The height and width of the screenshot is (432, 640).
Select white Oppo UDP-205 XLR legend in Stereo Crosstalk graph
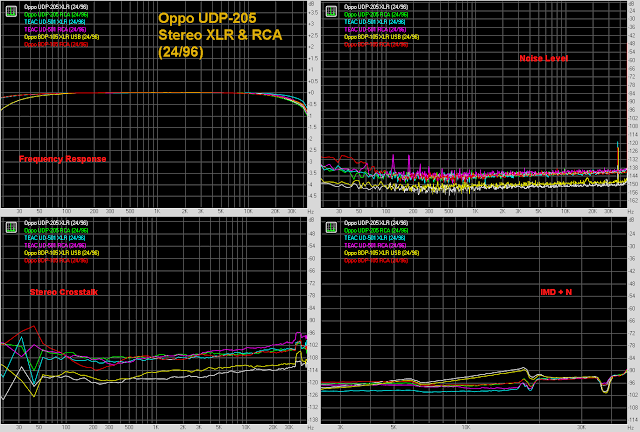[x=56, y=223]
